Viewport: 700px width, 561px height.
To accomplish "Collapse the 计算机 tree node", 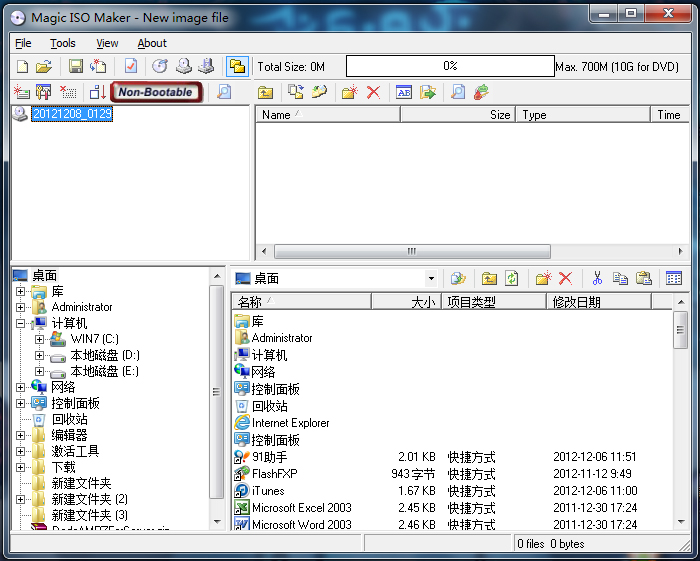I will 21,324.
